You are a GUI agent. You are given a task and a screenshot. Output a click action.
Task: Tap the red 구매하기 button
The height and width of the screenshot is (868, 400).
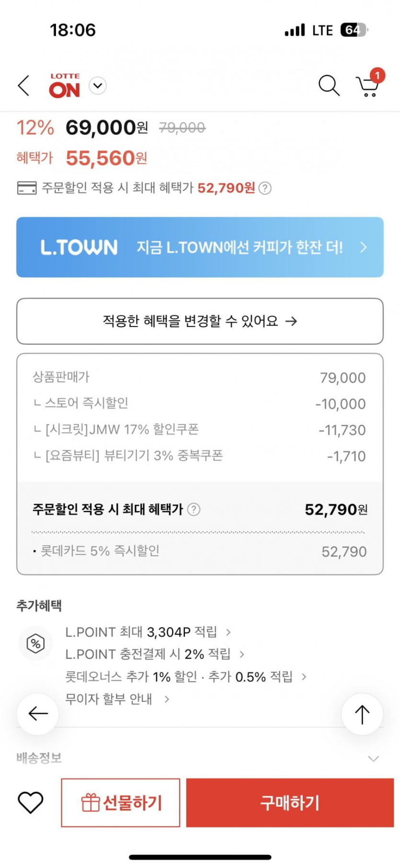pos(290,803)
